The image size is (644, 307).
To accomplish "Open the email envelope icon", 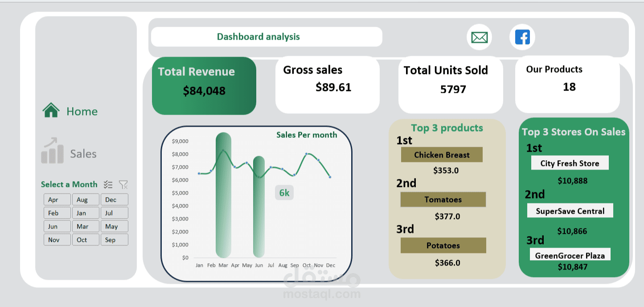I will (480, 37).
